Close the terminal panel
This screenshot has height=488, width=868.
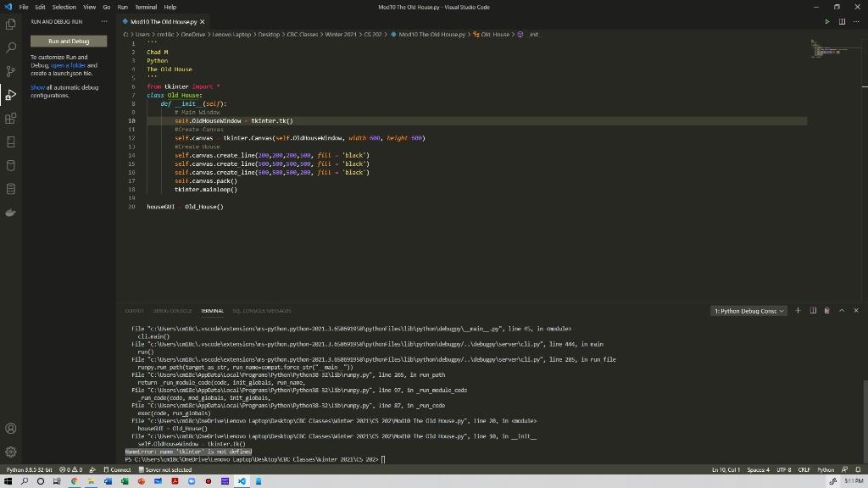[x=856, y=311]
